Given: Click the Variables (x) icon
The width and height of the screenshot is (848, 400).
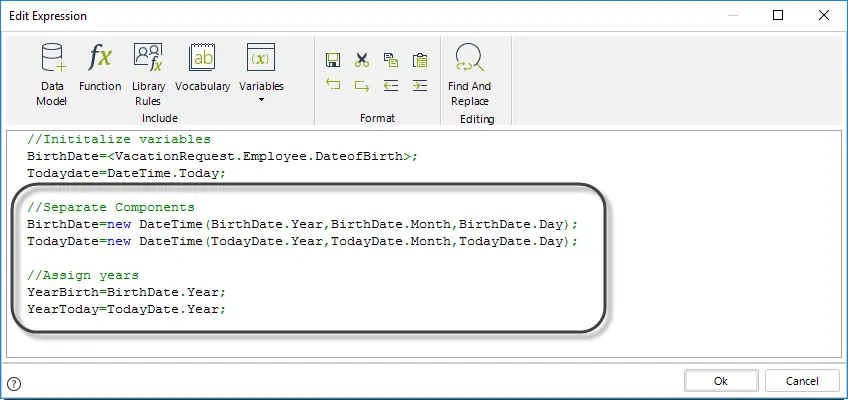Looking at the screenshot, I should coord(261,58).
